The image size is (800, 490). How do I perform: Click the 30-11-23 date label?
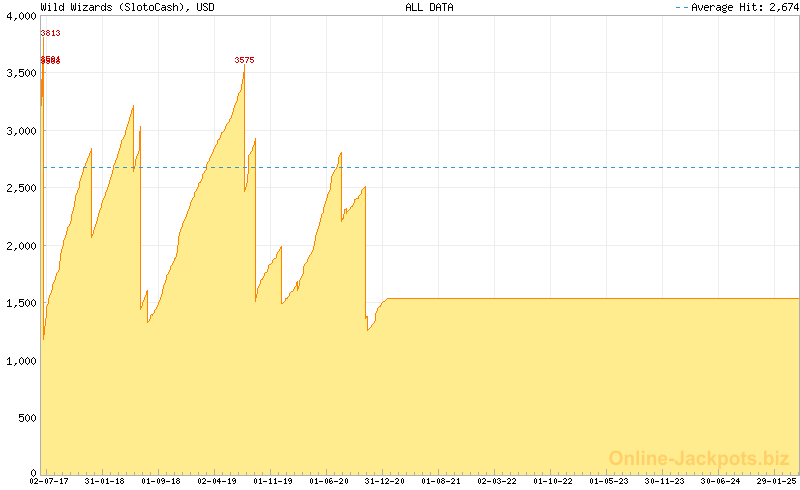click(665, 481)
